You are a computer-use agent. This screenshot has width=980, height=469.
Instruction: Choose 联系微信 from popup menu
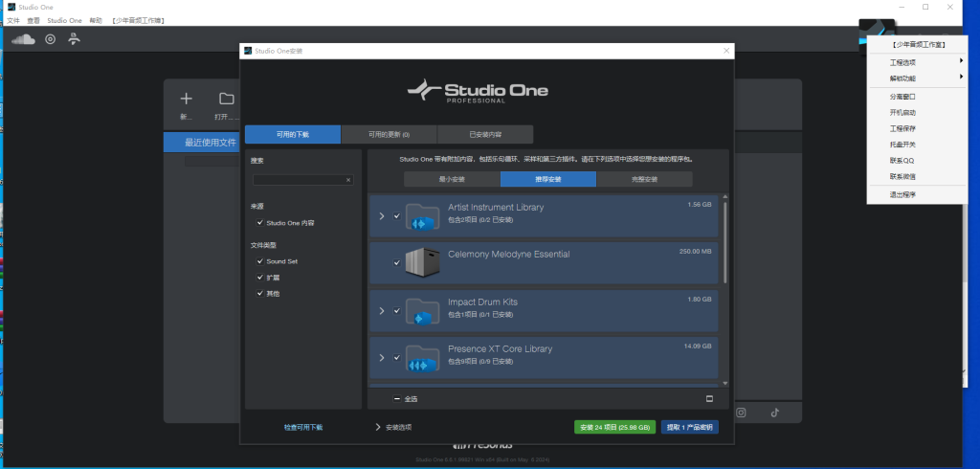click(x=917, y=176)
